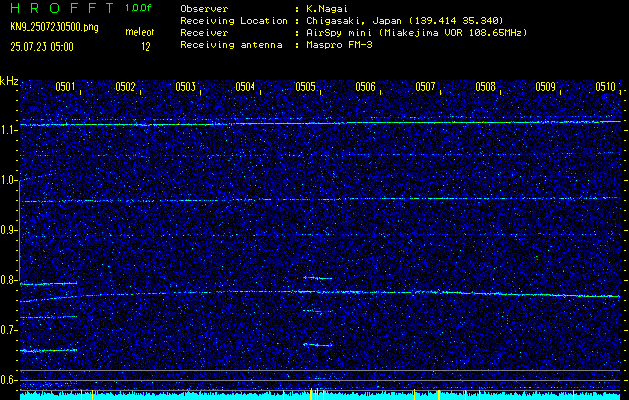
Task: Click the Receiving Location label
Action: (234, 21)
